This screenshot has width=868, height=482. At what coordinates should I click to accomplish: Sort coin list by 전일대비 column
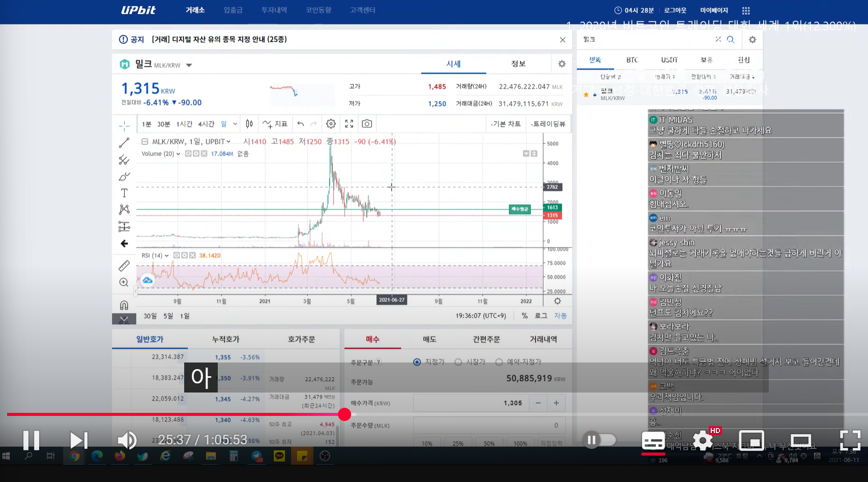tap(704, 77)
